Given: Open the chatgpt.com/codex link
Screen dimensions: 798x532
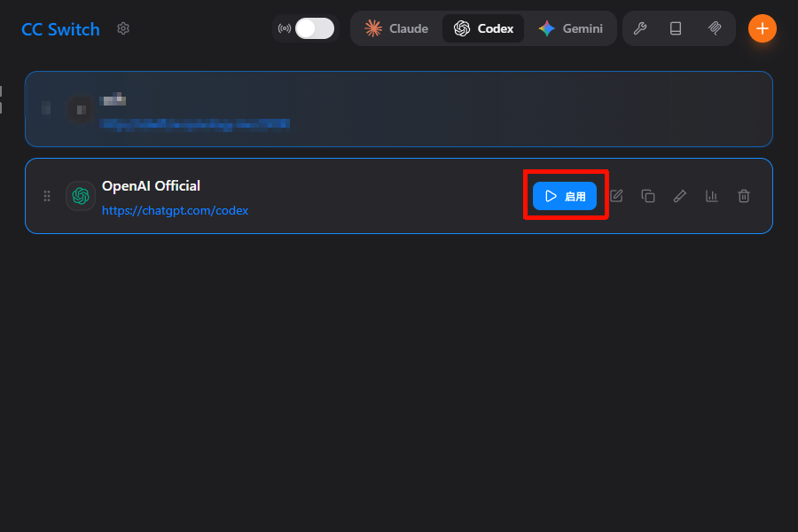Looking at the screenshot, I should tap(175, 211).
